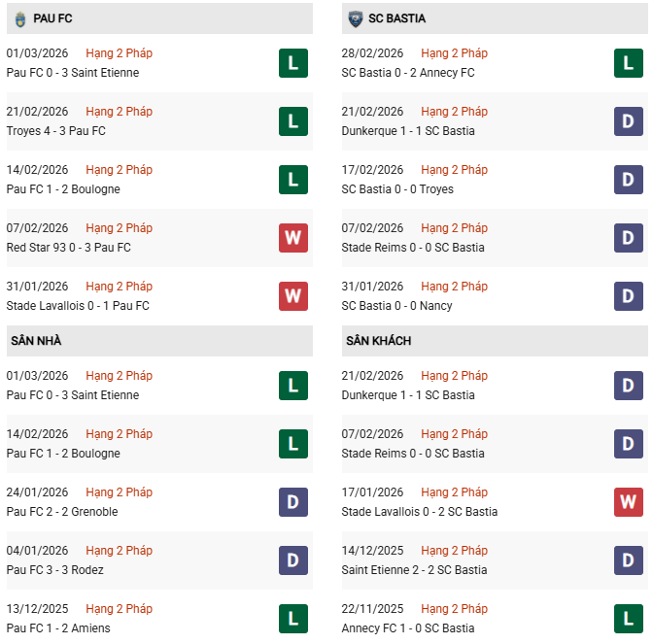Click the SC Bastia club crest icon
The width and height of the screenshot is (652, 644).
pyautogui.click(x=356, y=18)
